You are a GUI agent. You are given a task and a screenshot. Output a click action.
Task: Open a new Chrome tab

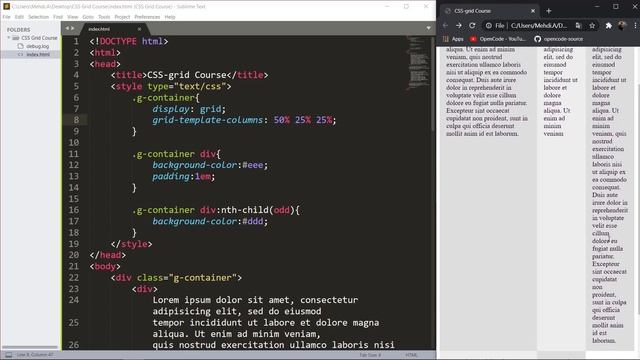click(549, 11)
